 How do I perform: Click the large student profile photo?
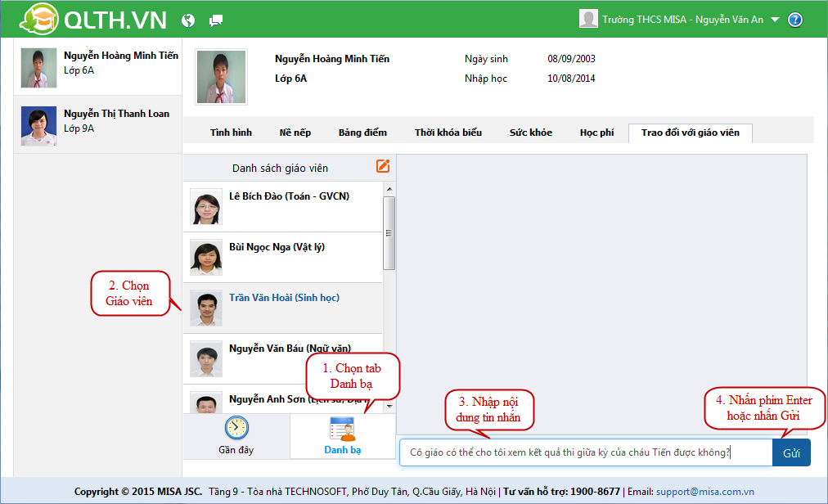pyautogui.click(x=221, y=77)
